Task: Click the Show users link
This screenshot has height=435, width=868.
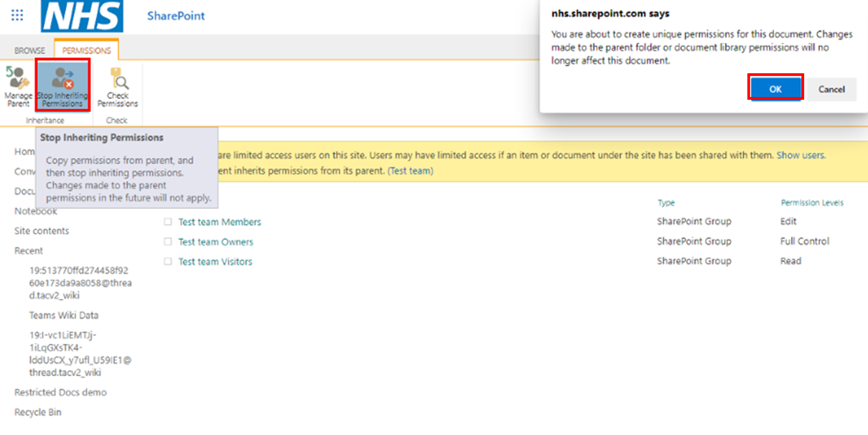Action: click(801, 155)
